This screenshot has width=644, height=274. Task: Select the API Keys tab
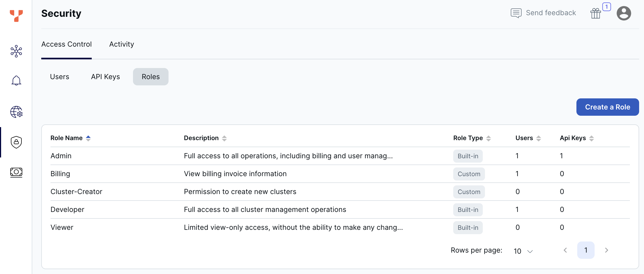(x=105, y=77)
